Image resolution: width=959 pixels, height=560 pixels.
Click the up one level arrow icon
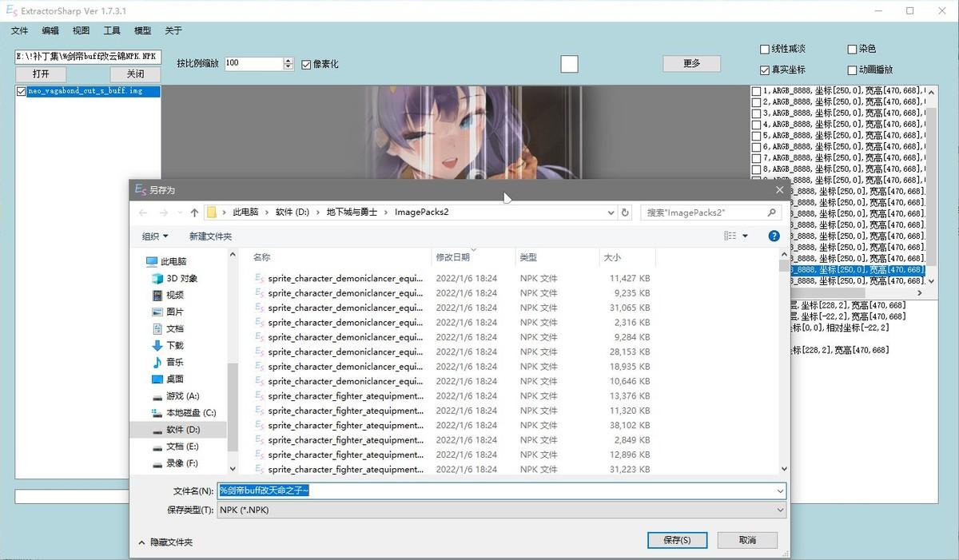click(193, 212)
